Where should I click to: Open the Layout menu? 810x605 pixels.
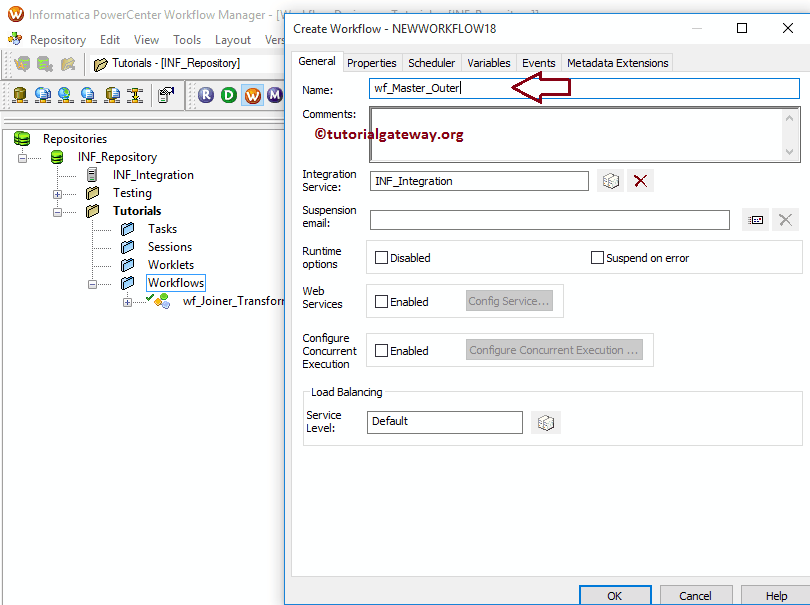232,40
